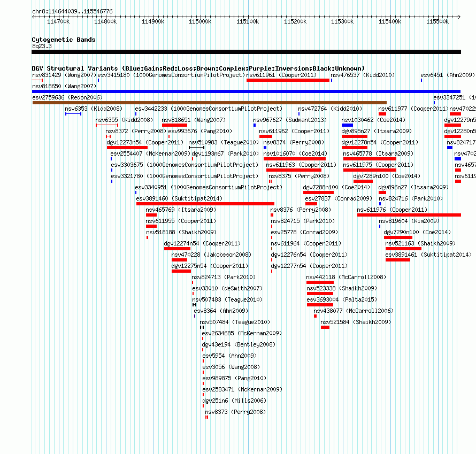476x454 pixels.
Task: Select the nsv824716 (Park2010) label
Action: tap(411, 198)
